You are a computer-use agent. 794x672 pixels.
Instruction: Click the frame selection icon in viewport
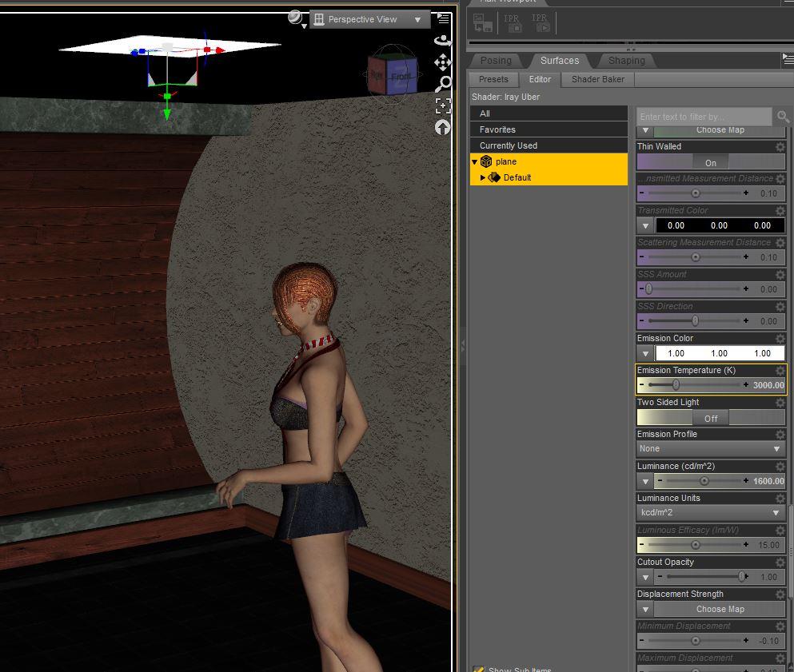click(x=443, y=105)
